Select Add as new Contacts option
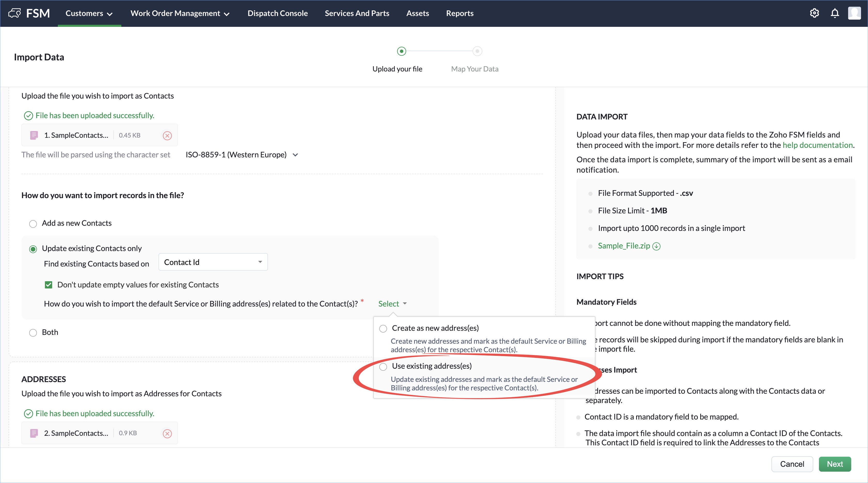Viewport: 868px width, 483px height. pos(33,224)
